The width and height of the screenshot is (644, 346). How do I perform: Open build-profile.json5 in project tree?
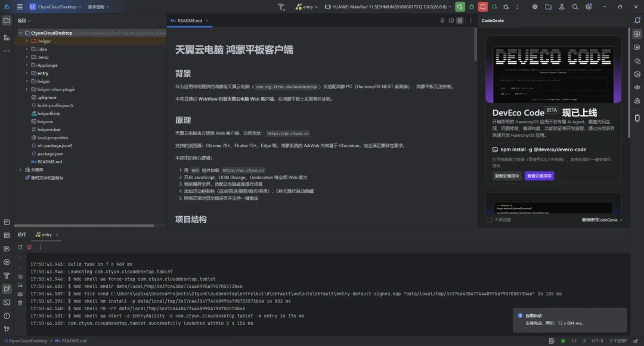(55, 105)
